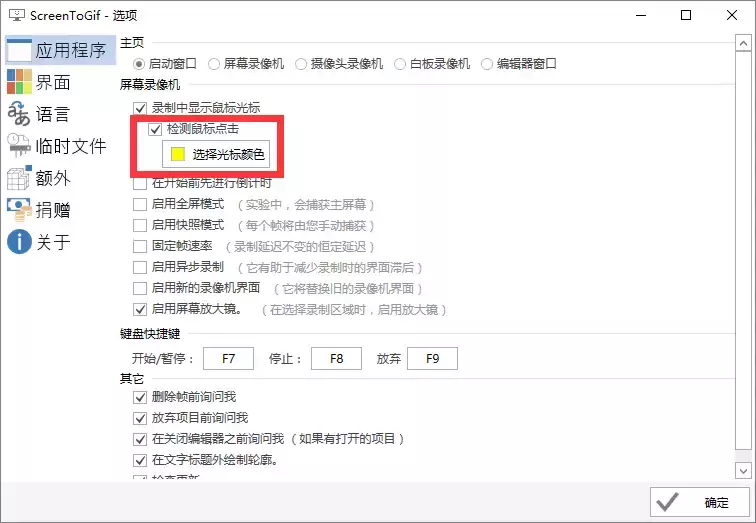Click the blue info icon beside 关于
Screen dimensions: 756x523
19,241
